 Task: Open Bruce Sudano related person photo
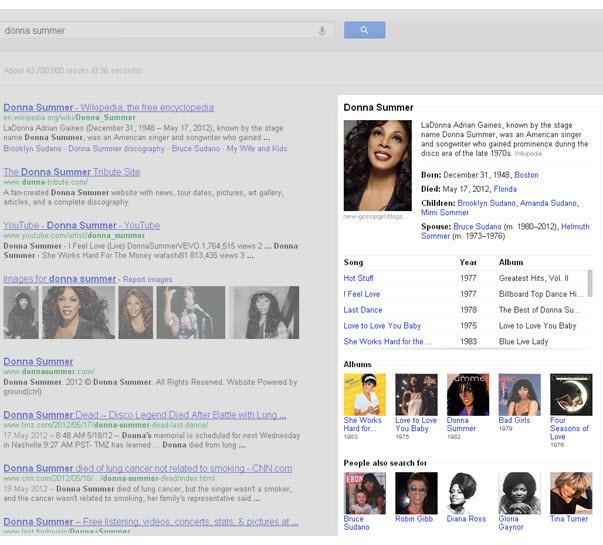(365, 493)
